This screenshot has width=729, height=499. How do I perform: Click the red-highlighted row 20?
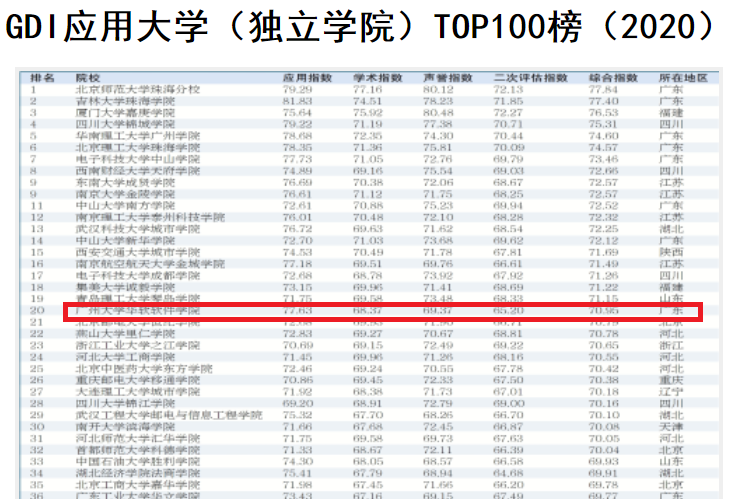(382, 312)
